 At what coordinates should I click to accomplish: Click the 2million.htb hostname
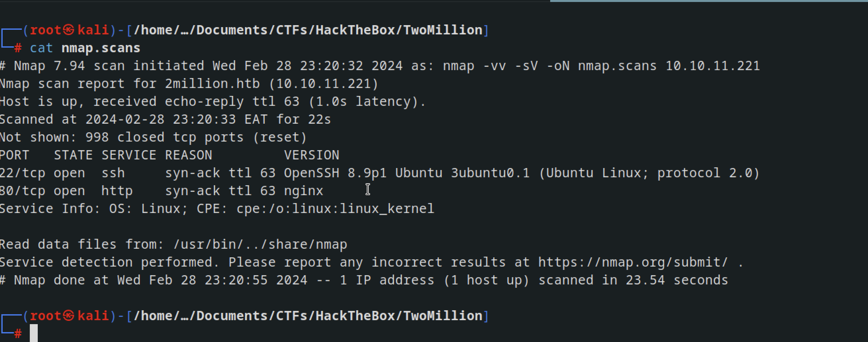(x=212, y=83)
